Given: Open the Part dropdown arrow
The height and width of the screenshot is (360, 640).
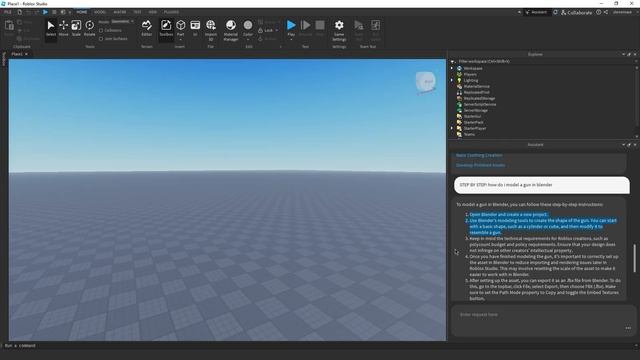Looking at the screenshot, I should pyautogui.click(x=180, y=40).
